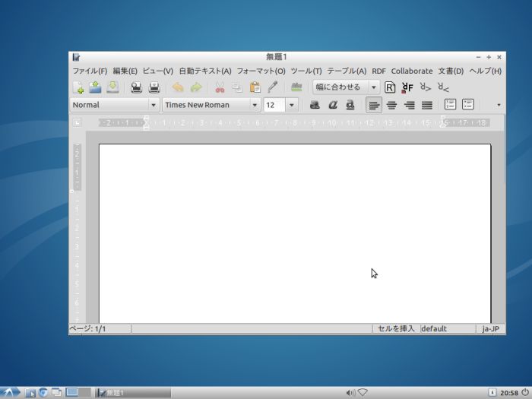
Task: Click the Print icon in the toolbar
Action: [x=137, y=87]
